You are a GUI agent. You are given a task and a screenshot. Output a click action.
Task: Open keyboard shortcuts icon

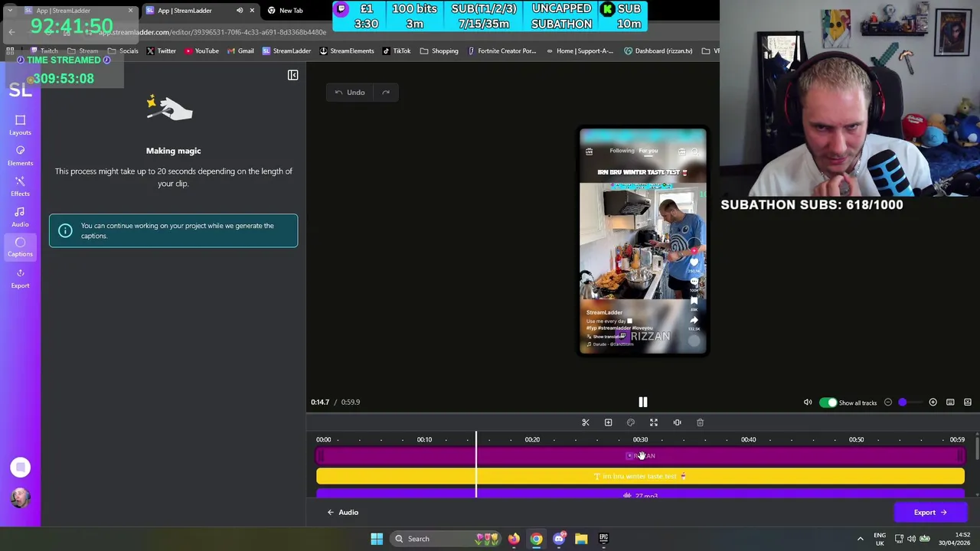pos(950,403)
